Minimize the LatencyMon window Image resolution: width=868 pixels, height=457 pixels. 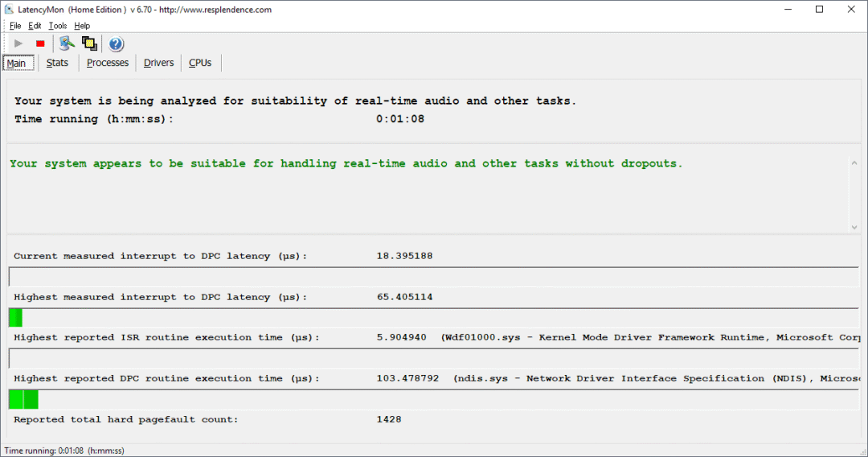tap(788, 10)
